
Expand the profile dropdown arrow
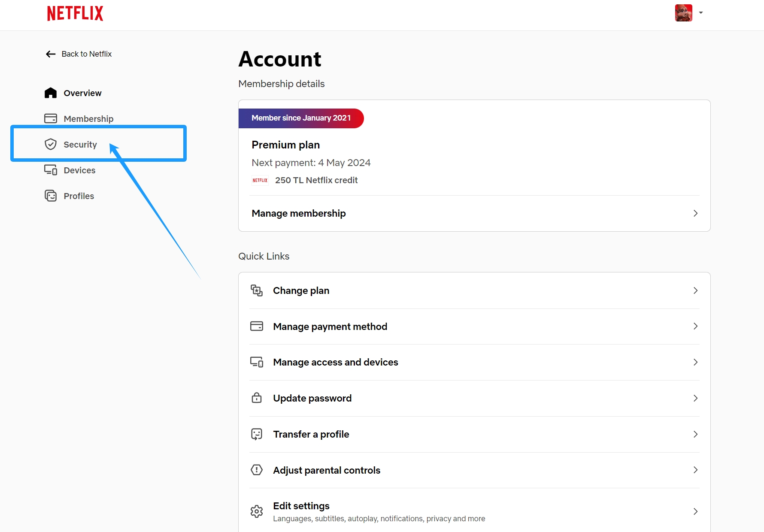(701, 13)
